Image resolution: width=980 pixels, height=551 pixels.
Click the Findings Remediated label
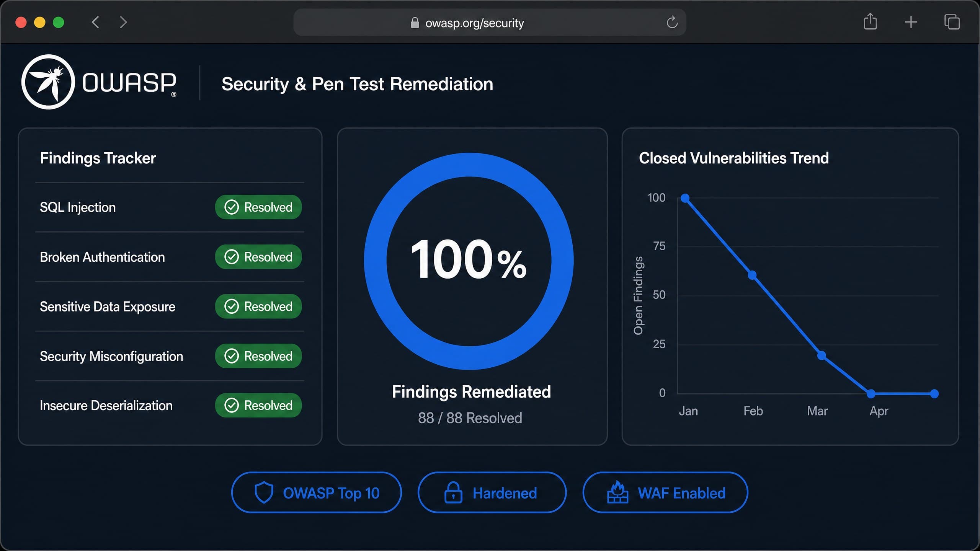click(x=471, y=392)
